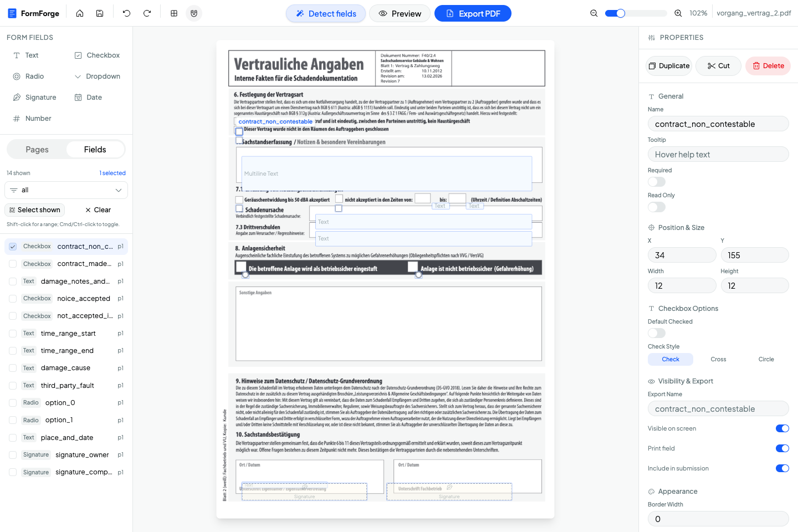Zoom in with the magnifier plus icon
Image resolution: width=798 pixels, height=532 pixels.
coord(678,13)
